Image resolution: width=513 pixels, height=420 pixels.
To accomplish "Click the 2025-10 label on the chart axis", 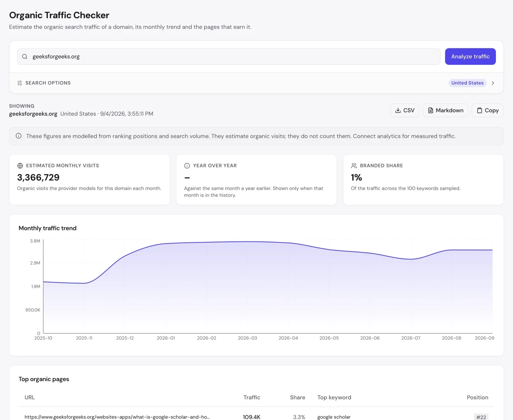I will tap(43, 338).
